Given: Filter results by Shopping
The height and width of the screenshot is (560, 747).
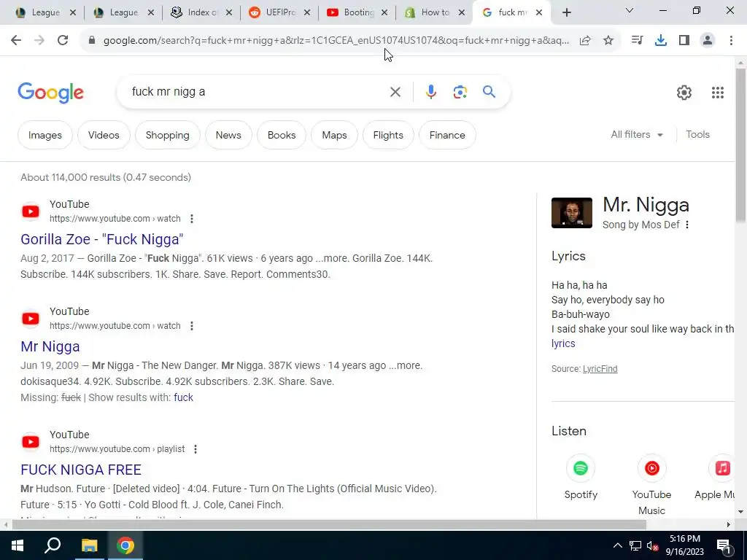Looking at the screenshot, I should click(x=168, y=135).
